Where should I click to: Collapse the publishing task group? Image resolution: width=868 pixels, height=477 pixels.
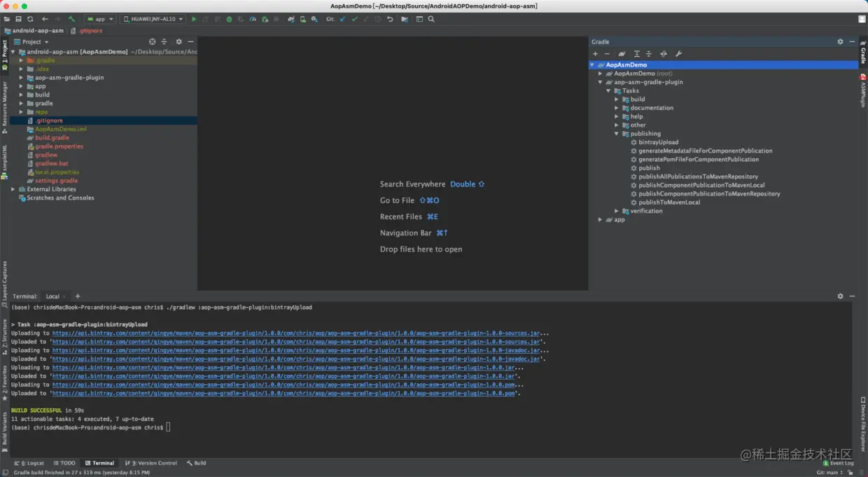617,134
